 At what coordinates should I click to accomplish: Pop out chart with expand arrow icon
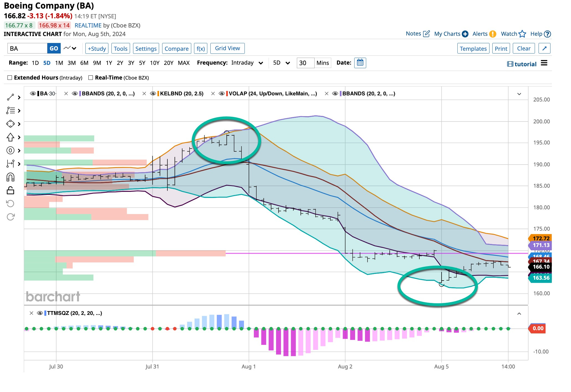(544, 49)
